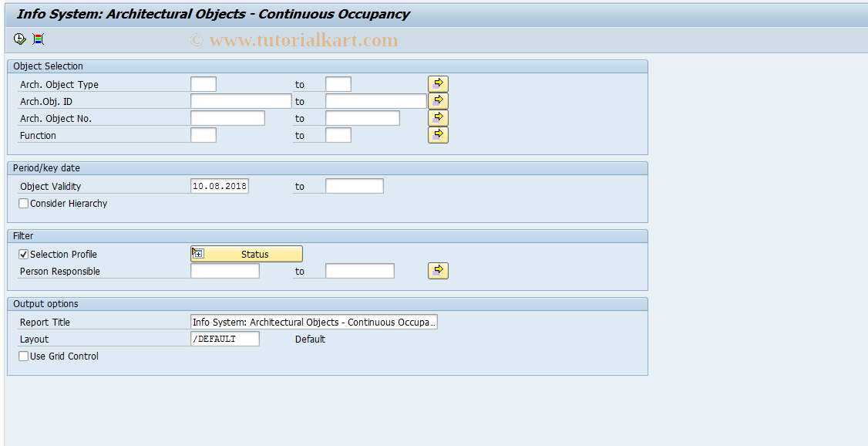Enable the Consider Hierarchy checkbox
This screenshot has width=868, height=446.
[24, 204]
